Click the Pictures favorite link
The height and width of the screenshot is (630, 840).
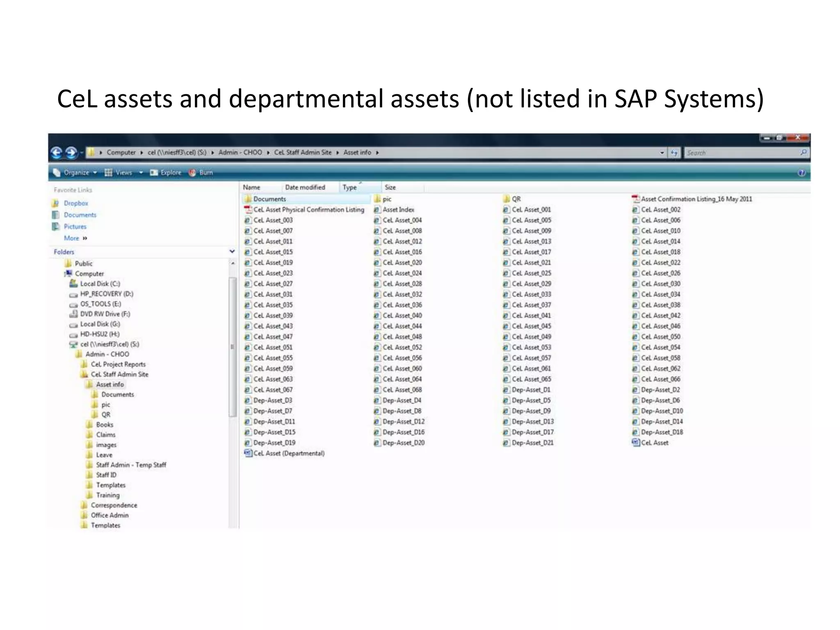[75, 226]
